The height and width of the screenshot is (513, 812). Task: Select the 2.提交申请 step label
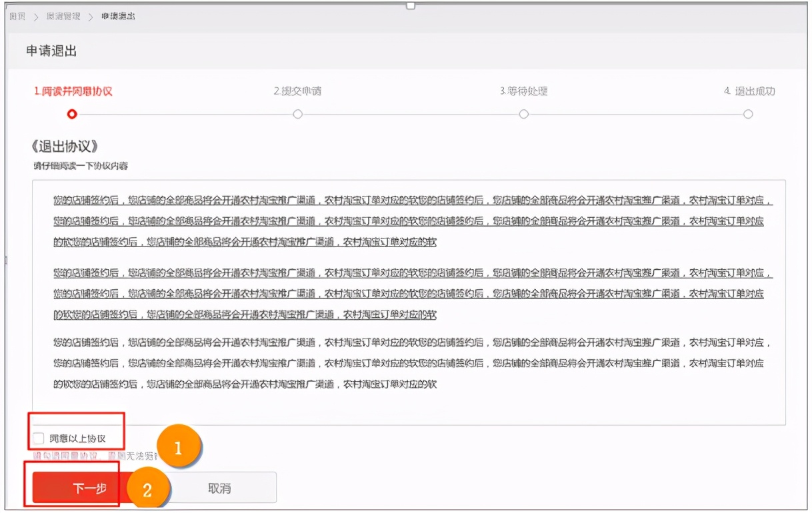[x=297, y=91]
